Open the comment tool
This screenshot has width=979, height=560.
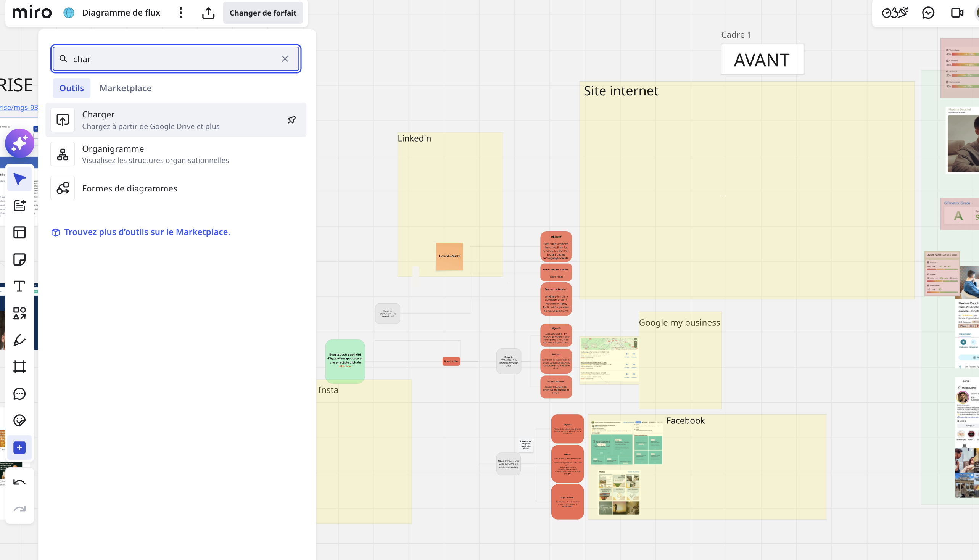tap(19, 394)
